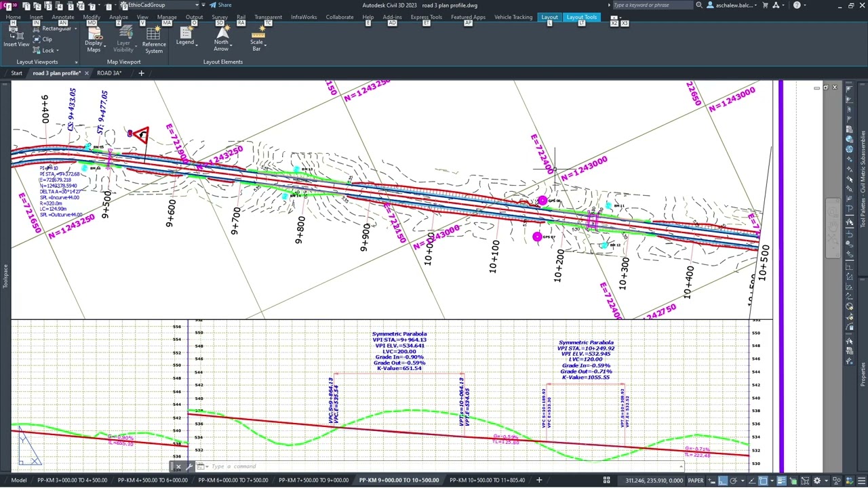Screen dimensions: 868x488
Task: Switch to the ROAD 3A* drawing tab
Action: (x=109, y=73)
